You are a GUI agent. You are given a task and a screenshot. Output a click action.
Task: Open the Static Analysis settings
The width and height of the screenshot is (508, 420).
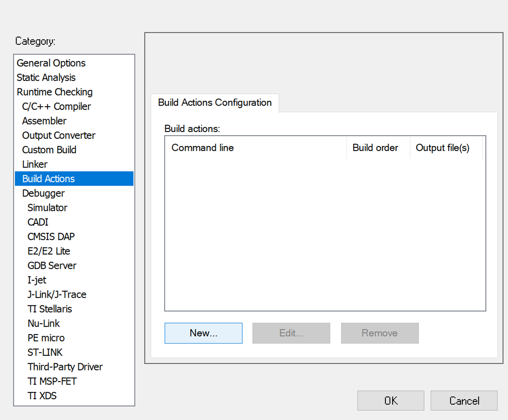(46, 78)
